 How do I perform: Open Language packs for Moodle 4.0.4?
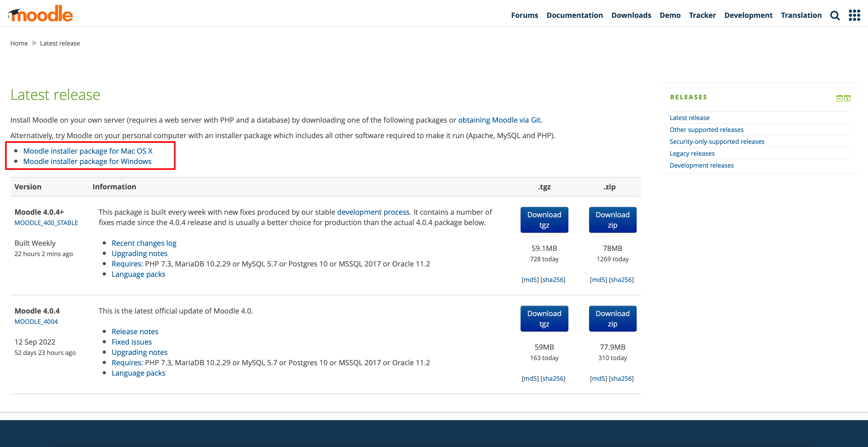tap(138, 373)
